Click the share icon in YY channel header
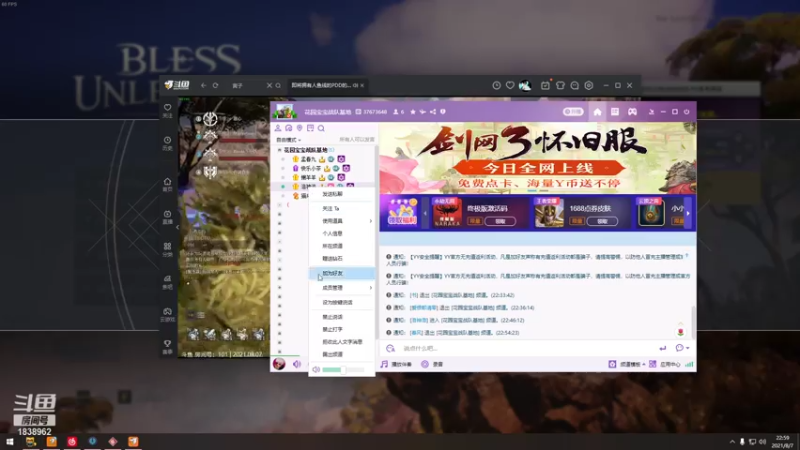The height and width of the screenshot is (450, 800). [433, 112]
